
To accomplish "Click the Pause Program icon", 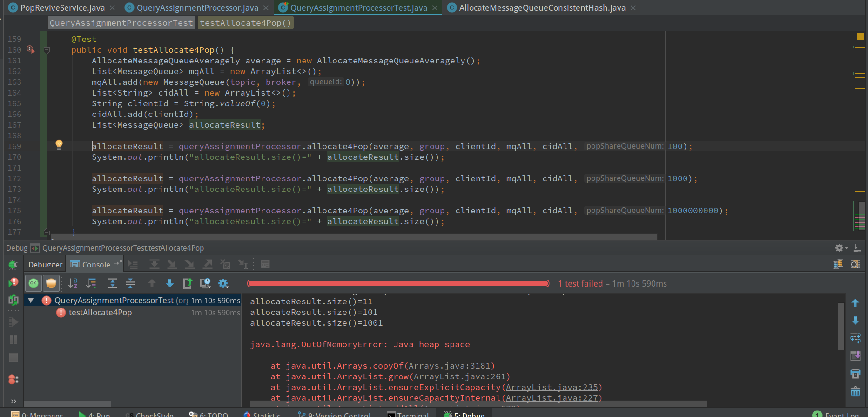I will pos(13,340).
